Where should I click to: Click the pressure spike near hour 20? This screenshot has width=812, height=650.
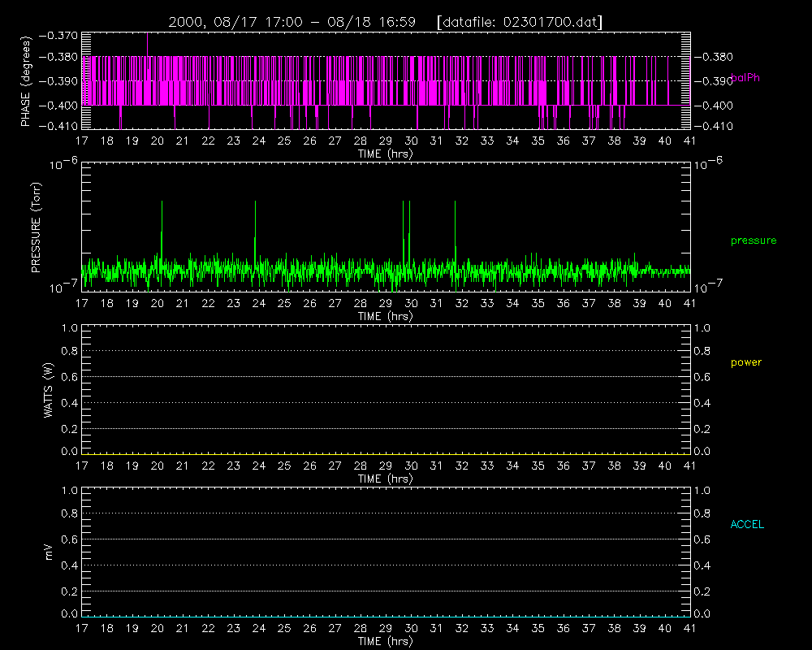coord(162,228)
